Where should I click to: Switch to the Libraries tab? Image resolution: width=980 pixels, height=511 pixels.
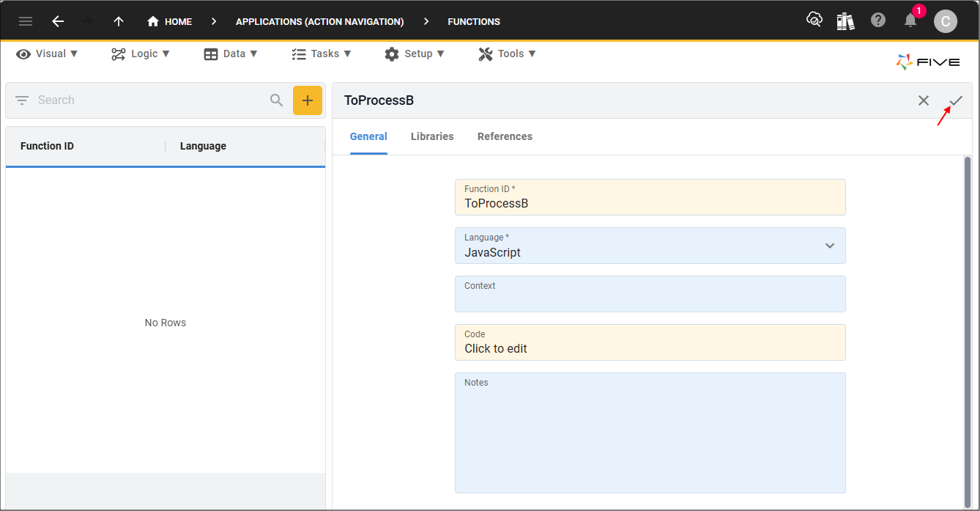point(432,136)
